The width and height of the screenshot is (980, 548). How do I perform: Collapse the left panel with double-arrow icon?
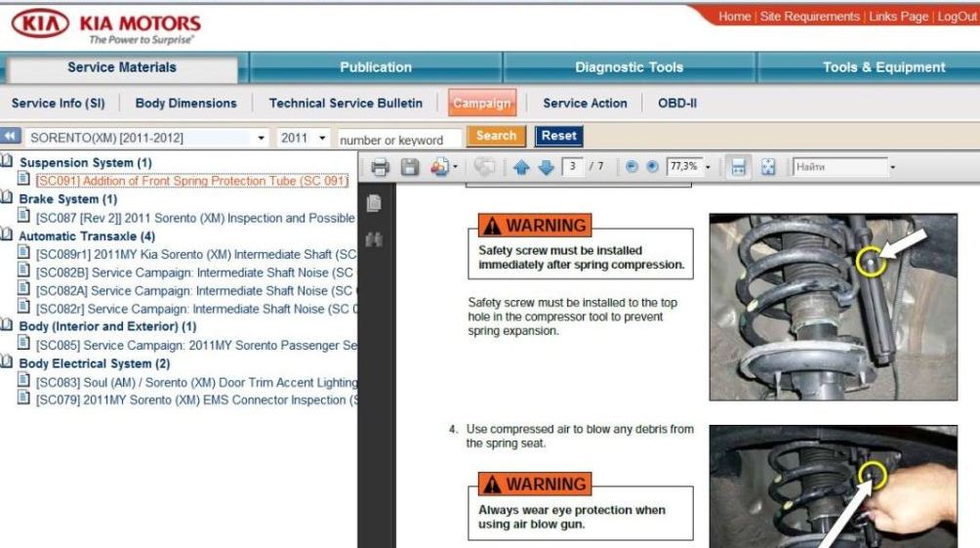(x=11, y=138)
